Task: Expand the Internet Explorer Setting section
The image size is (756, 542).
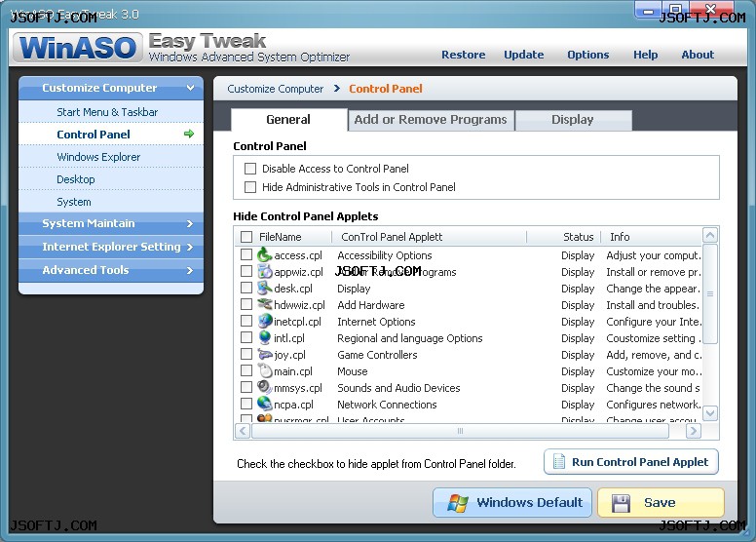Action: (x=111, y=247)
